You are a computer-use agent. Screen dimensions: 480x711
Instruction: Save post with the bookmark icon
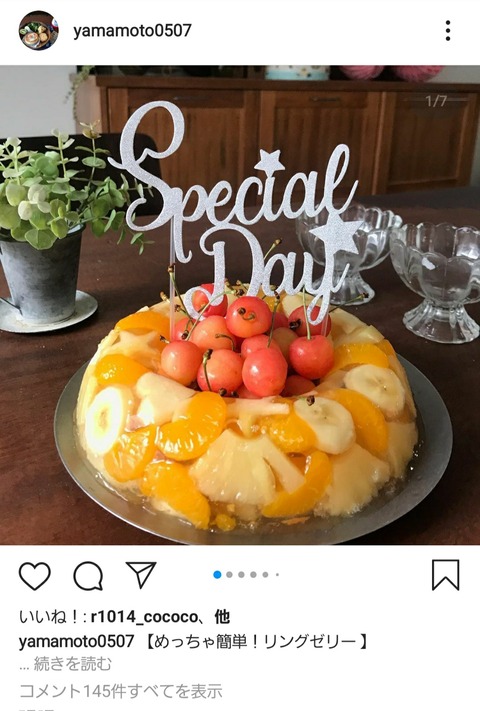pyautogui.click(x=446, y=575)
